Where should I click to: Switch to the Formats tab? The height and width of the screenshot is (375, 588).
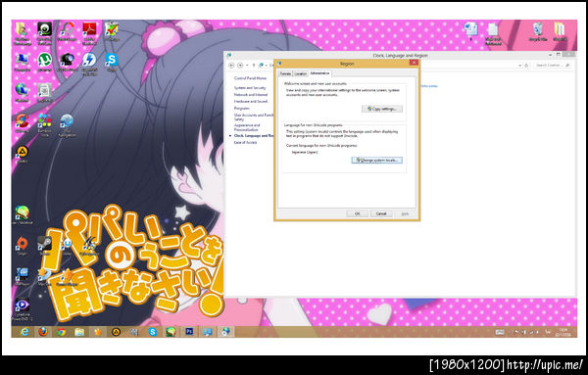point(286,73)
